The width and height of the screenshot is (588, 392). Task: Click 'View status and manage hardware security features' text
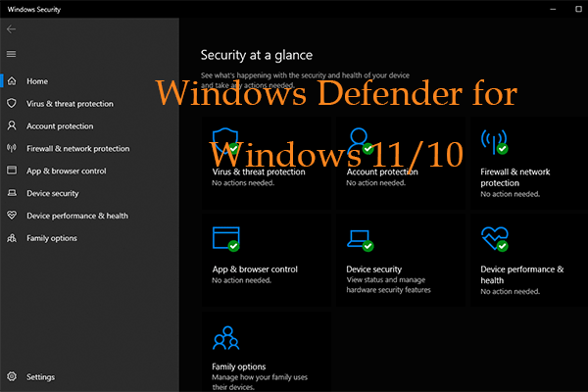tap(388, 285)
